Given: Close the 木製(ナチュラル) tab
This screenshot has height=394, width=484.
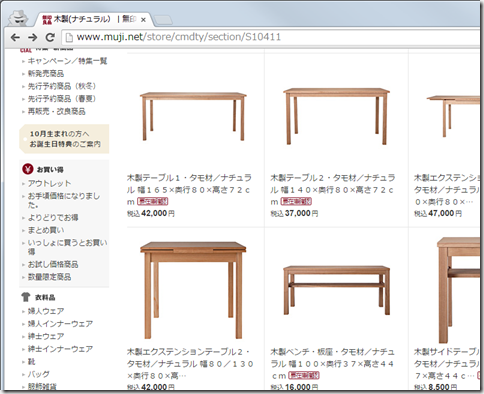Looking at the screenshot, I should 143,20.
